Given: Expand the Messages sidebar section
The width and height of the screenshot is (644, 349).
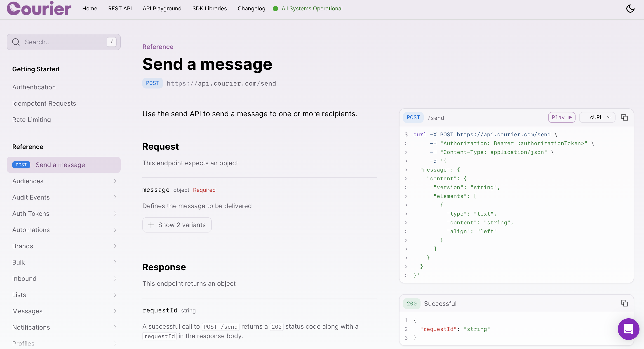Looking at the screenshot, I should 64,311.
